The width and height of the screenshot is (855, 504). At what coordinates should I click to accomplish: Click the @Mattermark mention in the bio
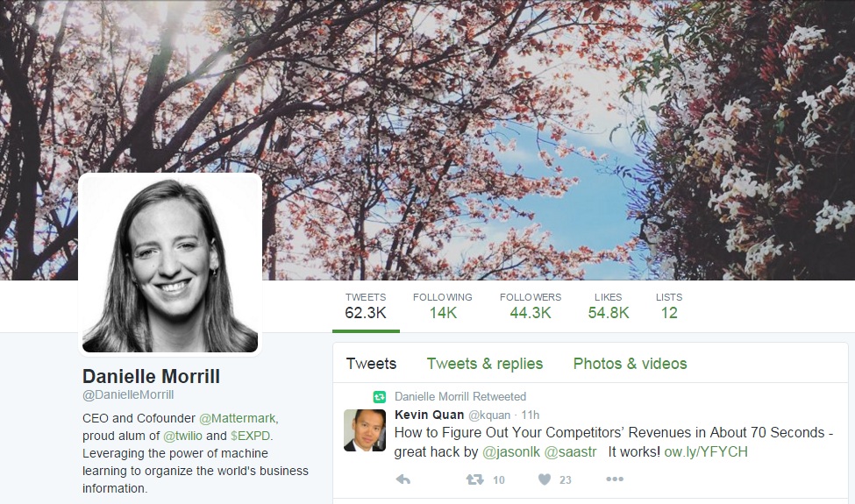237,418
